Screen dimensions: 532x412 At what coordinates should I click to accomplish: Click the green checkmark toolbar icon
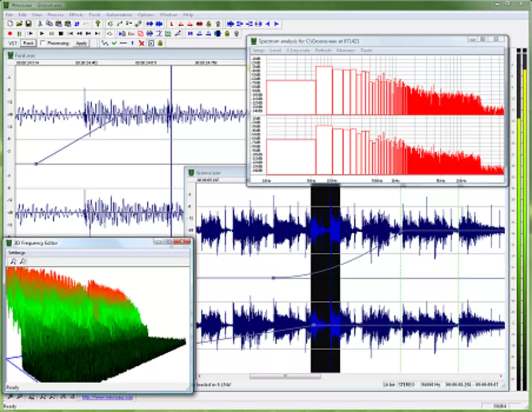pos(114,43)
